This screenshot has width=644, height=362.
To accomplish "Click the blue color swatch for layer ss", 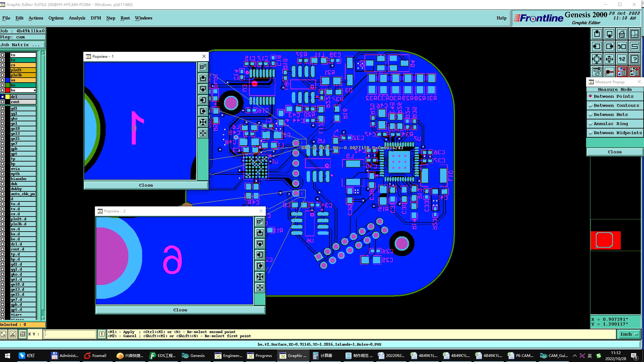I will (8, 80).
